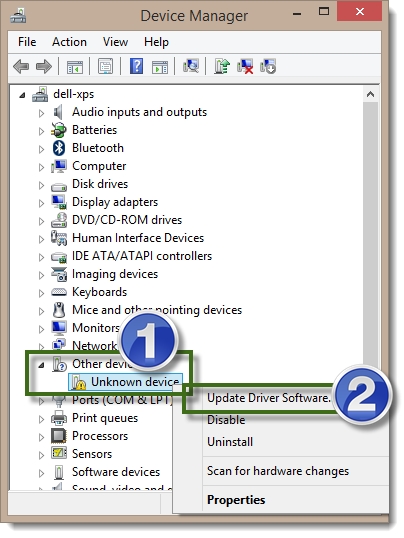
Task: Click the Back arrow toolbar icon
Action: (21, 66)
